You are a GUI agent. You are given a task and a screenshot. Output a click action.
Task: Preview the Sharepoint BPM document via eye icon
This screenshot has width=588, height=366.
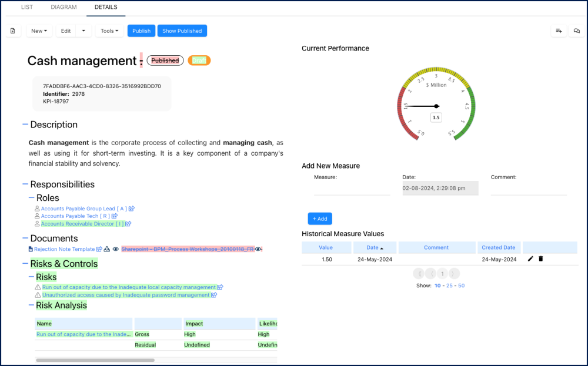coord(258,249)
